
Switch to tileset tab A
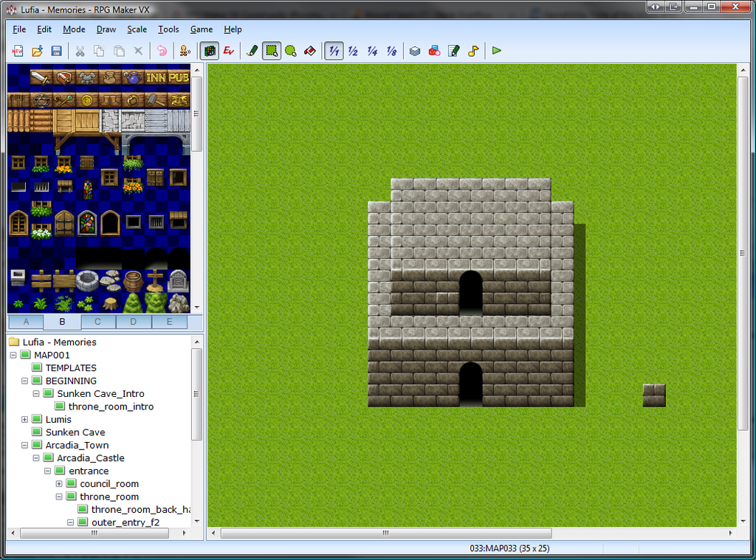click(26, 322)
